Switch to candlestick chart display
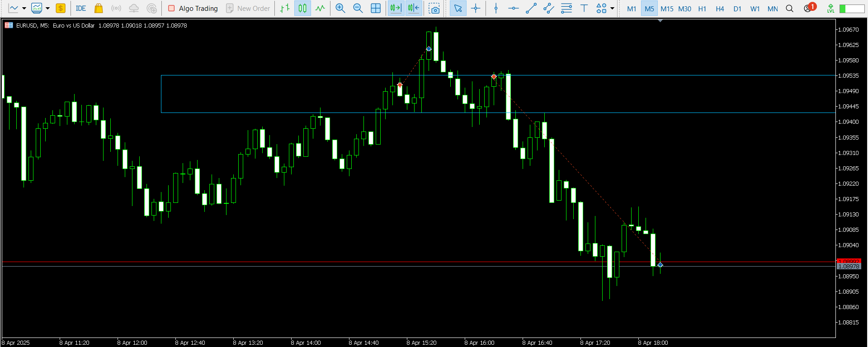The height and width of the screenshot is (347, 868). click(x=302, y=8)
